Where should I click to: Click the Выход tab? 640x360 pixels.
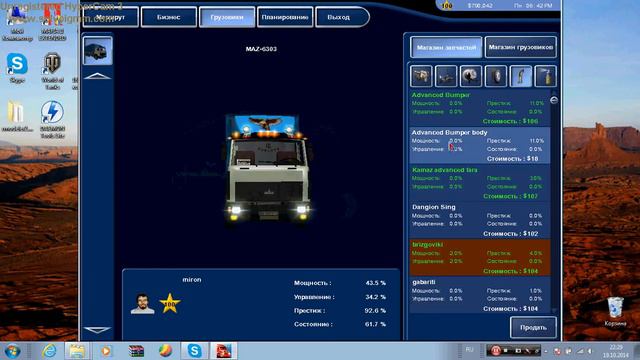click(x=342, y=17)
